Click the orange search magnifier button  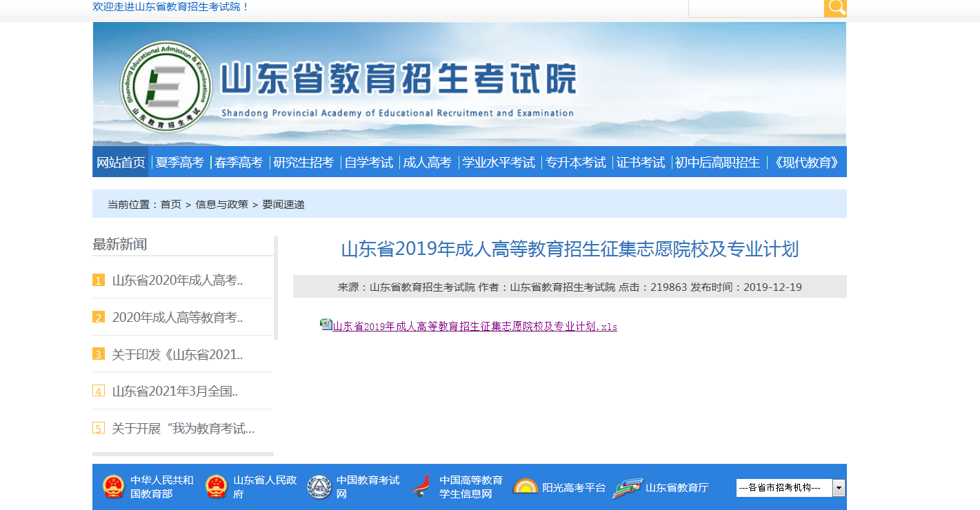tap(835, 8)
